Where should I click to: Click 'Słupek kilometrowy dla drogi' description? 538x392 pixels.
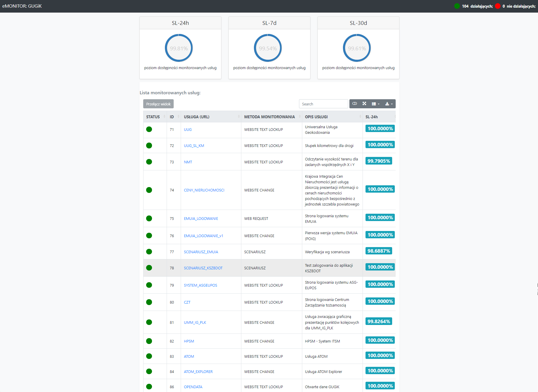click(329, 145)
